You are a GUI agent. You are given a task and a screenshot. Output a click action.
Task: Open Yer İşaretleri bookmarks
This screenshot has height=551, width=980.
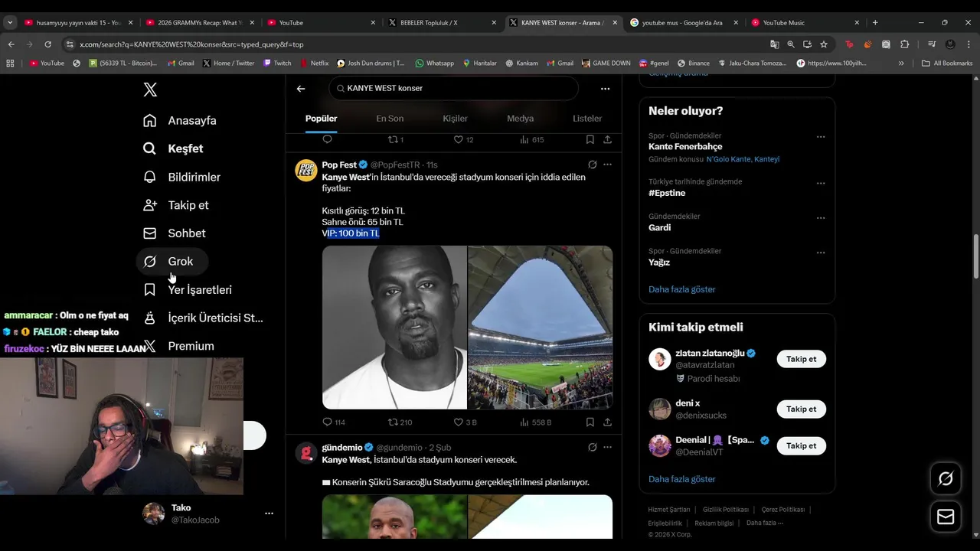[188, 290]
